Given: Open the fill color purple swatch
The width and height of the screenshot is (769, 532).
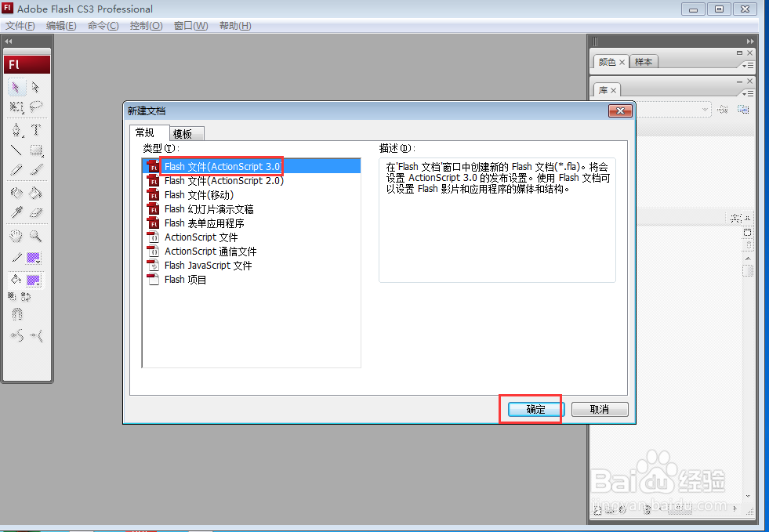Looking at the screenshot, I should tap(34, 280).
